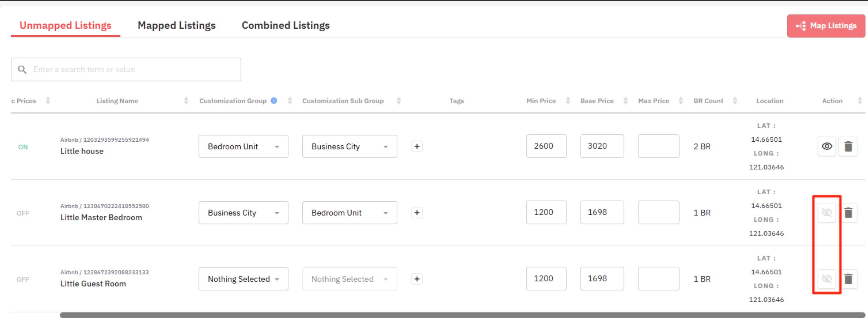Hide the Little house listing
The height and width of the screenshot is (318, 868).
coord(827,147)
